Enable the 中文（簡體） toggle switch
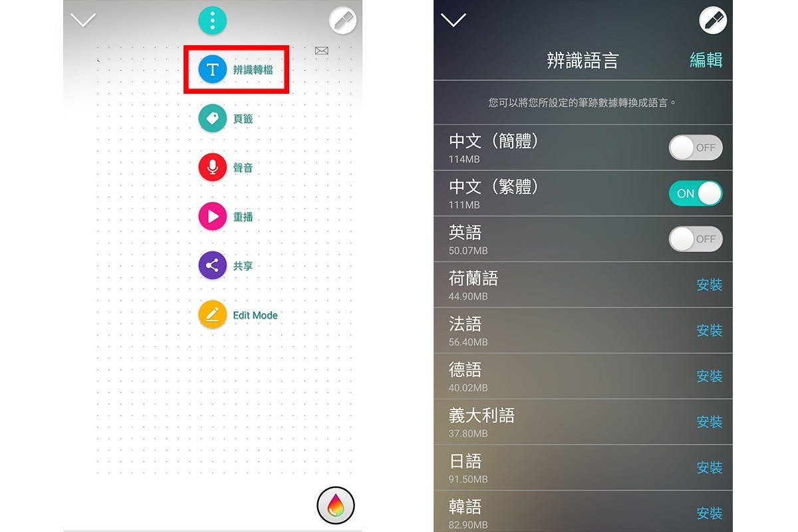Image resolution: width=798 pixels, height=532 pixels. tap(696, 148)
